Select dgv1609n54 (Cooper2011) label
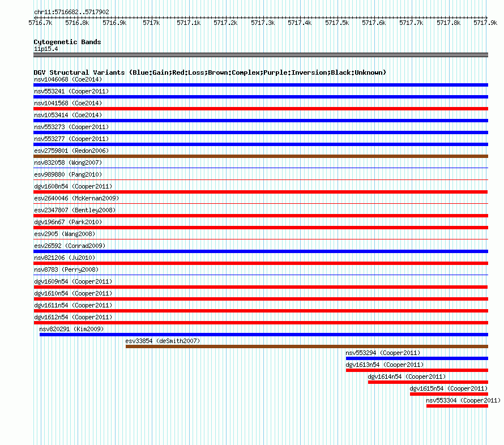This screenshot has width=504, height=445. 73,281
